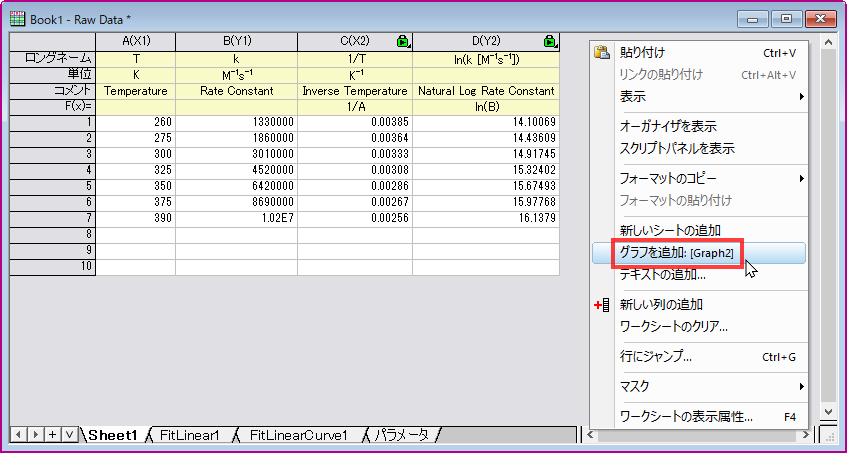The width and height of the screenshot is (847, 453).
Task: Go to next sheet tab arrow
Action: click(36, 434)
